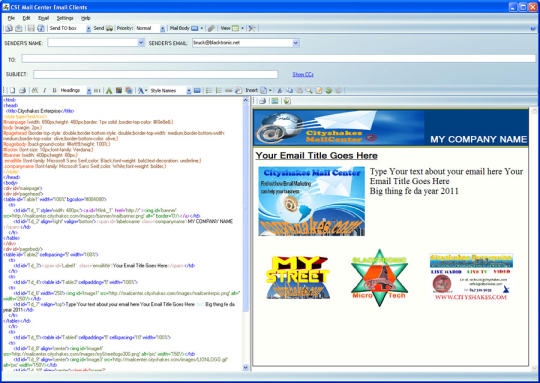Click the Cityshakes Enterprise logo image

(x=471, y=277)
